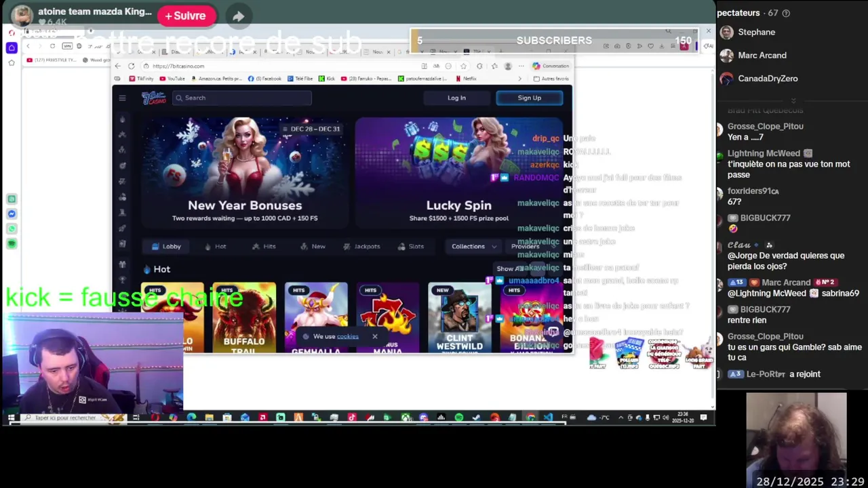Share the stream with the arrow icon
Image resolution: width=868 pixels, height=488 pixels.
click(238, 16)
